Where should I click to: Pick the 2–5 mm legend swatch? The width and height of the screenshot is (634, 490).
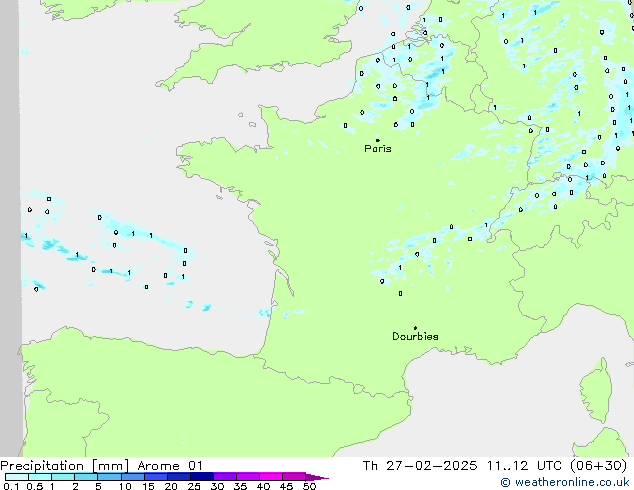pos(86,477)
